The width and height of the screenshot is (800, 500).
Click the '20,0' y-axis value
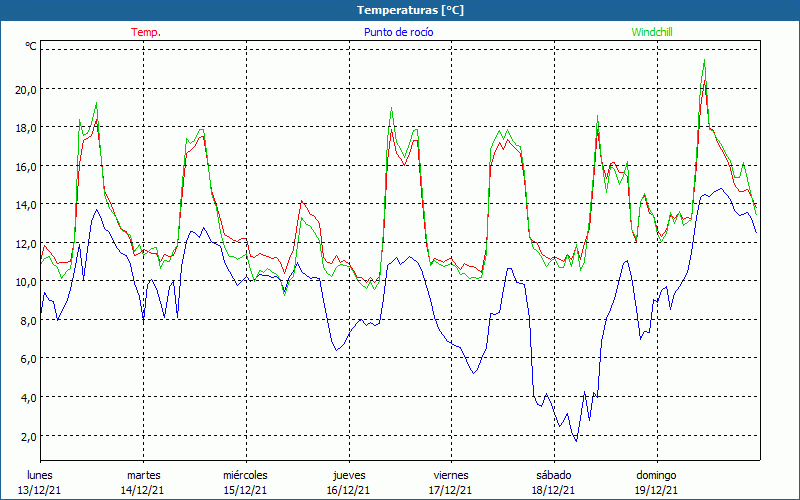coord(27,90)
